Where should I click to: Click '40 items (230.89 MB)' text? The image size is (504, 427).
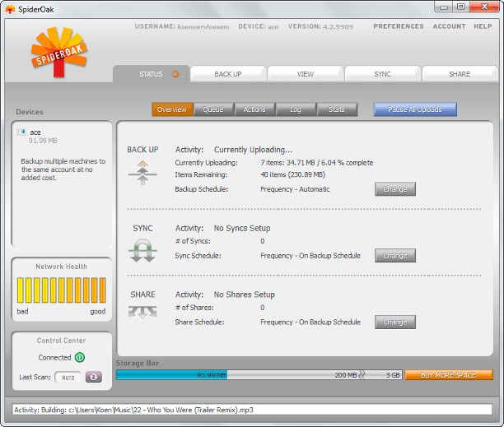[x=293, y=174]
